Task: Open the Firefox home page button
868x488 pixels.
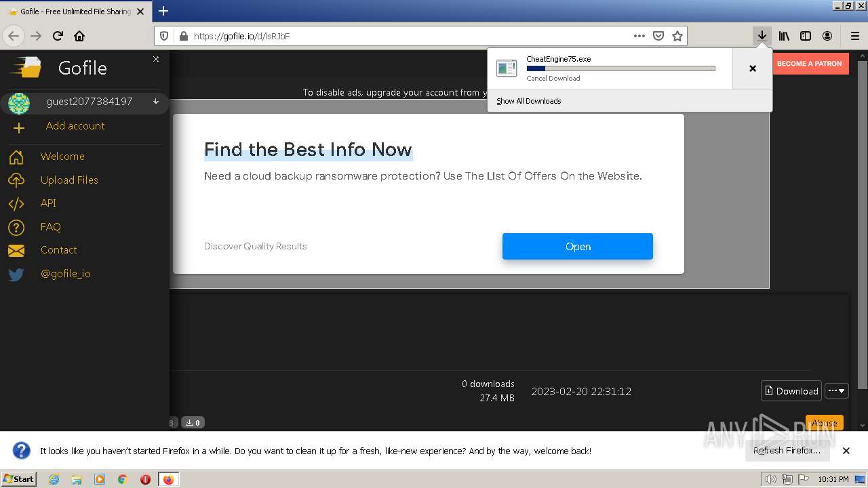Action: tap(79, 36)
